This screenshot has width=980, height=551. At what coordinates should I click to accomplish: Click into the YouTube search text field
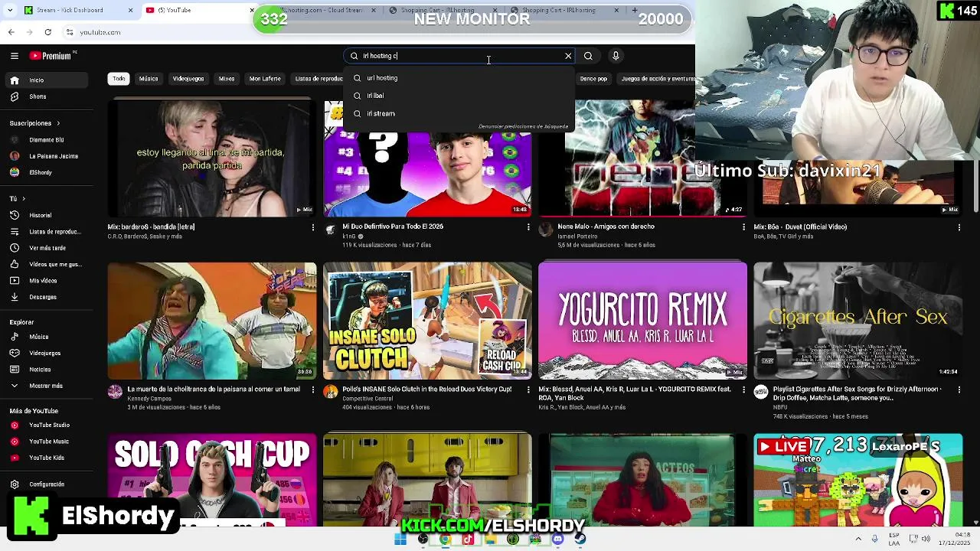click(459, 56)
